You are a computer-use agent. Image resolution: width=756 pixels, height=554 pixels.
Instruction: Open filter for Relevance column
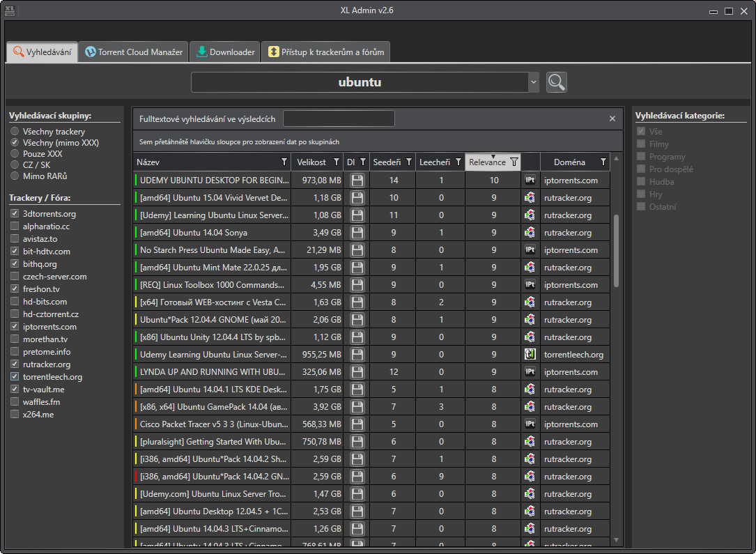point(514,162)
